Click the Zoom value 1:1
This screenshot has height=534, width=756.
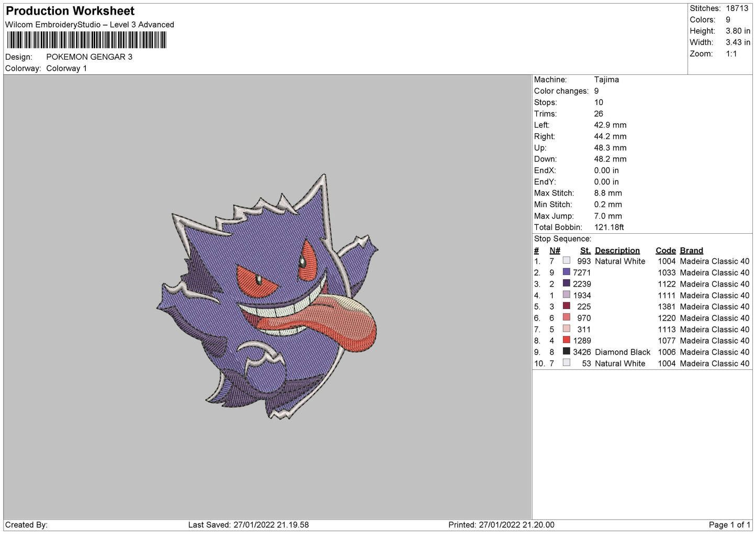point(731,54)
